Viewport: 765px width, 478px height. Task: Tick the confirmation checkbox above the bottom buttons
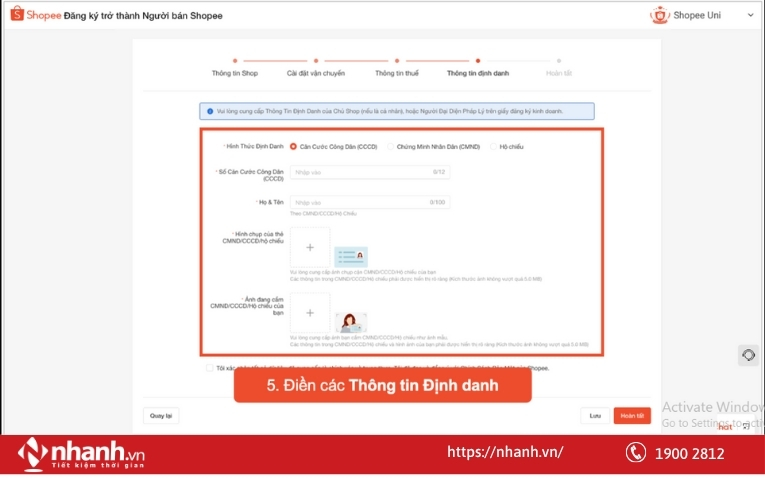[x=207, y=368]
